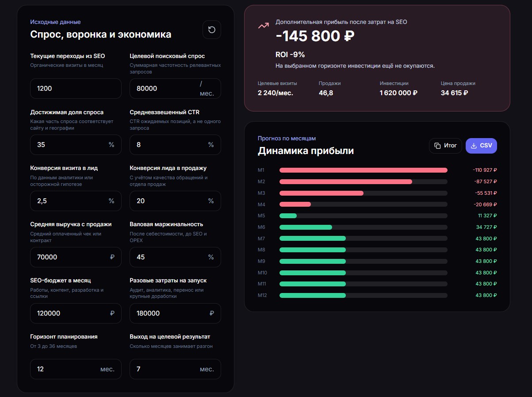Click the M8 green progress bar

tap(313, 250)
